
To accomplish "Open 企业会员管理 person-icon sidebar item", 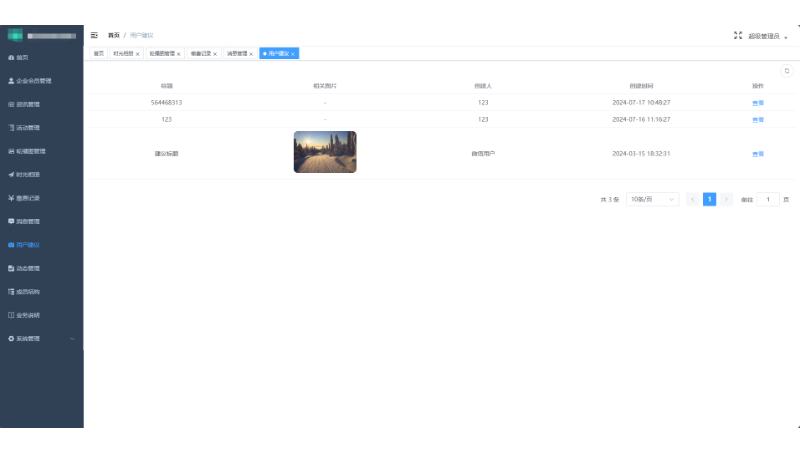I will point(42,81).
